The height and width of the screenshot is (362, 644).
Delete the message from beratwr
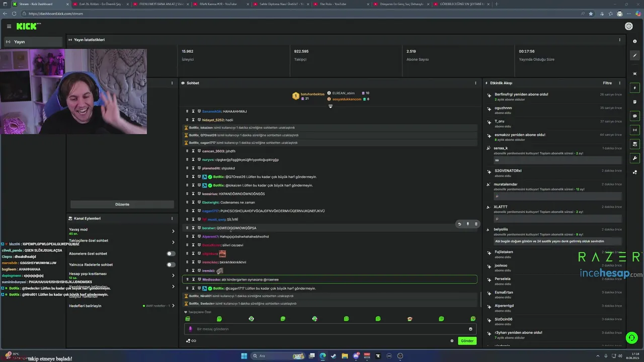coord(187,228)
